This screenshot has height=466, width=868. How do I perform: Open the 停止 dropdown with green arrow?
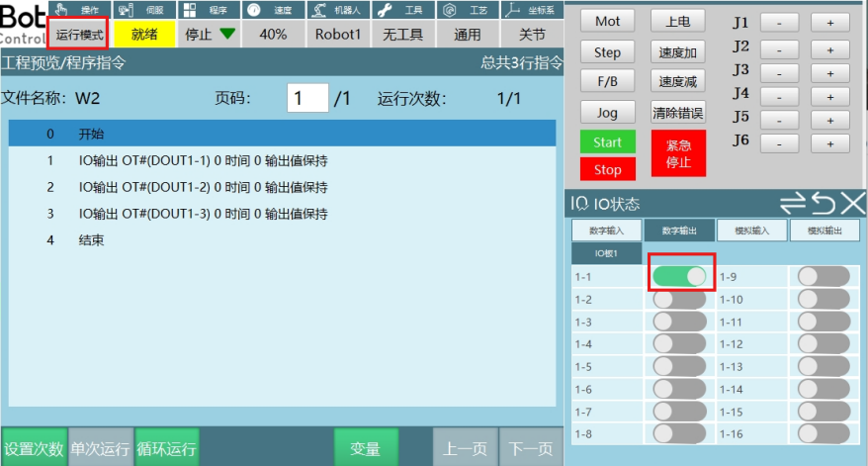[209, 35]
